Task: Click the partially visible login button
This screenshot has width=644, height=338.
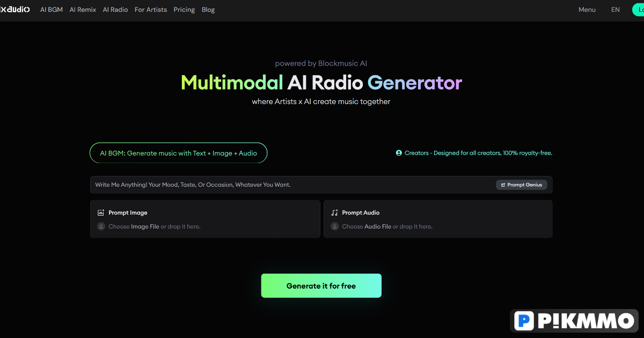Action: point(638,10)
